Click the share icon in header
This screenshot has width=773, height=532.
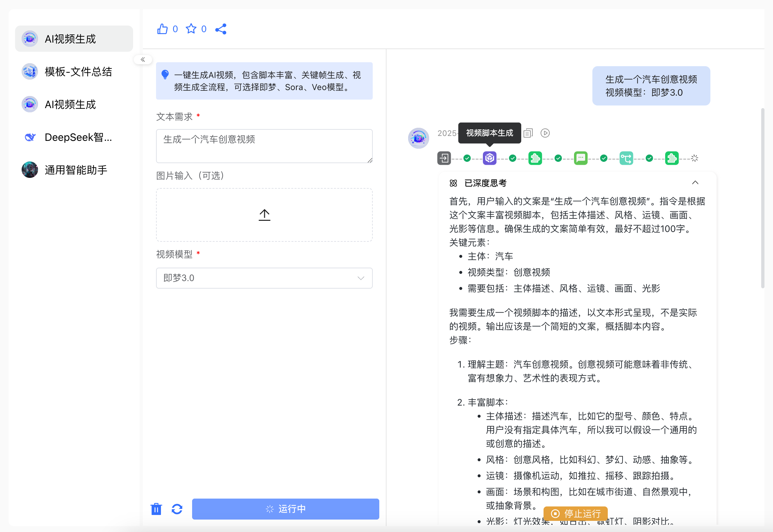(221, 29)
